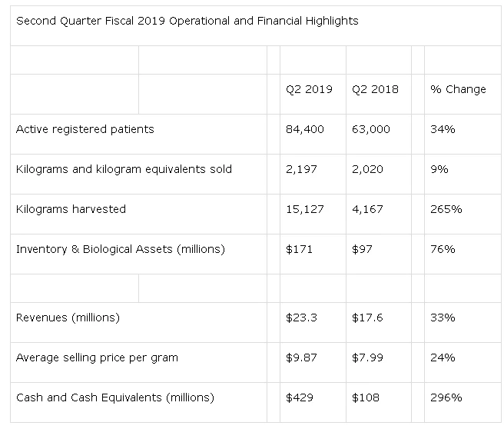Click the 15,127 kilograms harvested value
Screen dimensions: 504x429
(304, 209)
